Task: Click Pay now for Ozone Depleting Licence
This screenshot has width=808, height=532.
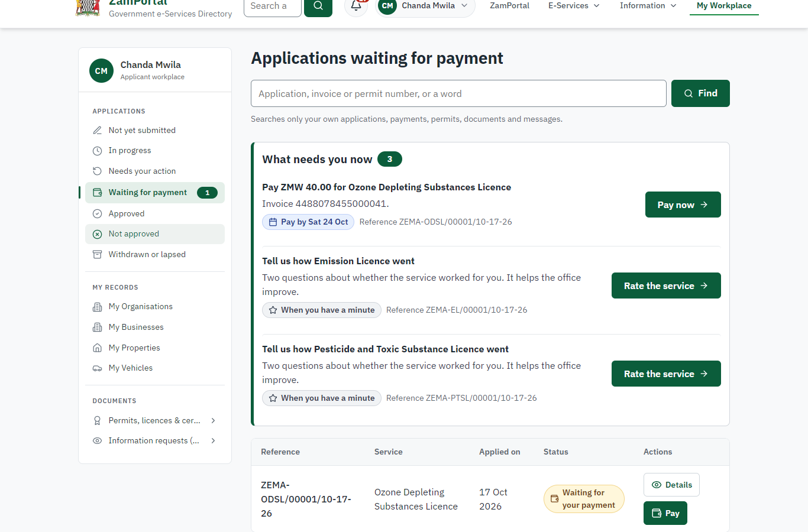Action: coord(683,205)
